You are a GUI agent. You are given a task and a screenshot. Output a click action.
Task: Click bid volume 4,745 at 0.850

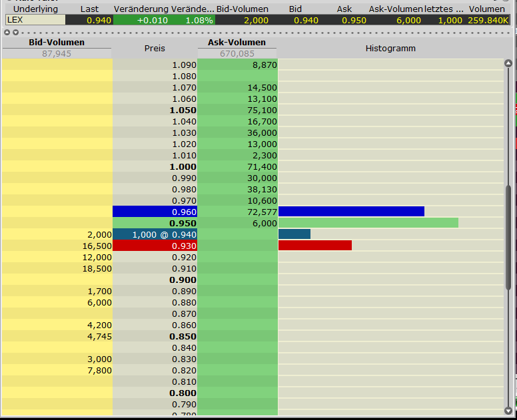pyautogui.click(x=99, y=336)
